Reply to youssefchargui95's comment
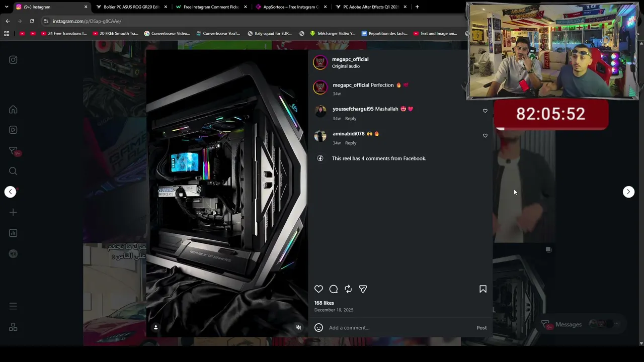This screenshot has height=362, width=644. click(x=351, y=119)
